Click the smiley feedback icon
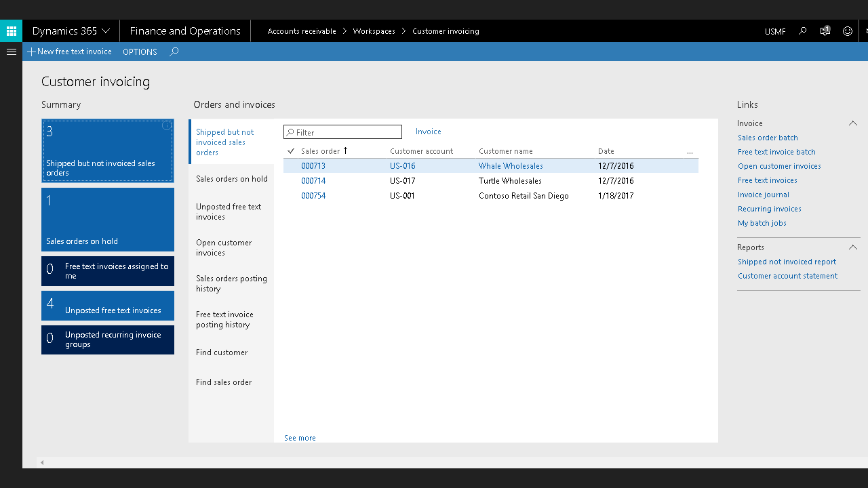Viewport: 868px width, 488px height. (x=848, y=31)
